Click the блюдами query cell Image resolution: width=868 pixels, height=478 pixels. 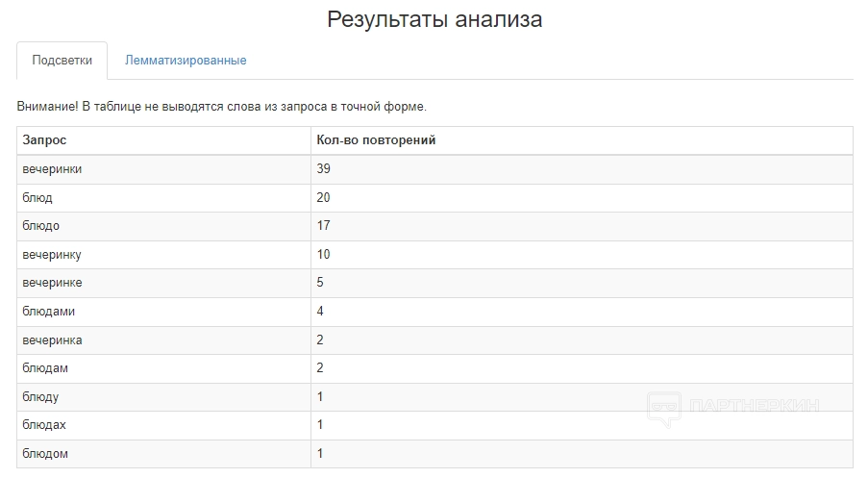tap(48, 311)
